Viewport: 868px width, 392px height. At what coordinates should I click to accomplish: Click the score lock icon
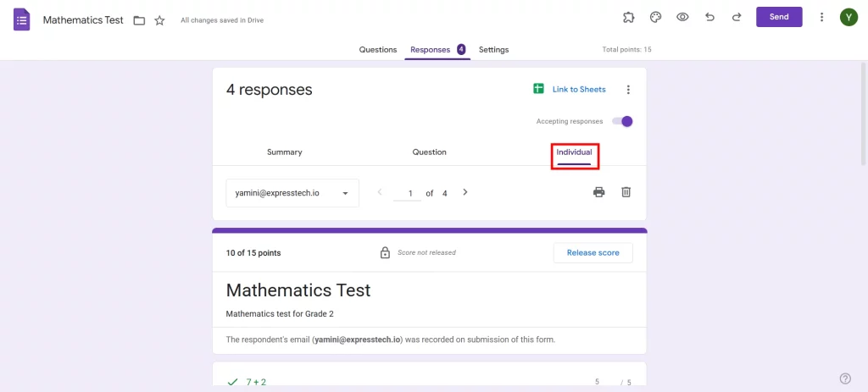(385, 252)
